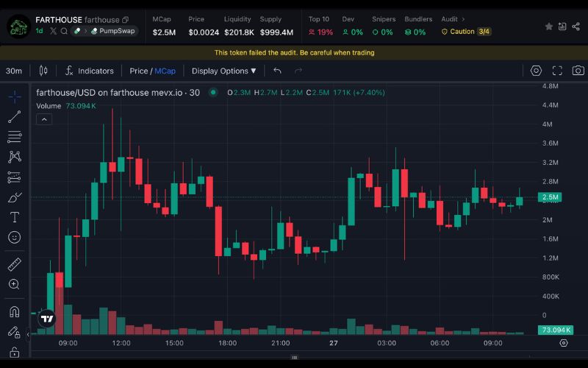Click the 27 date marker on time axis

point(334,343)
